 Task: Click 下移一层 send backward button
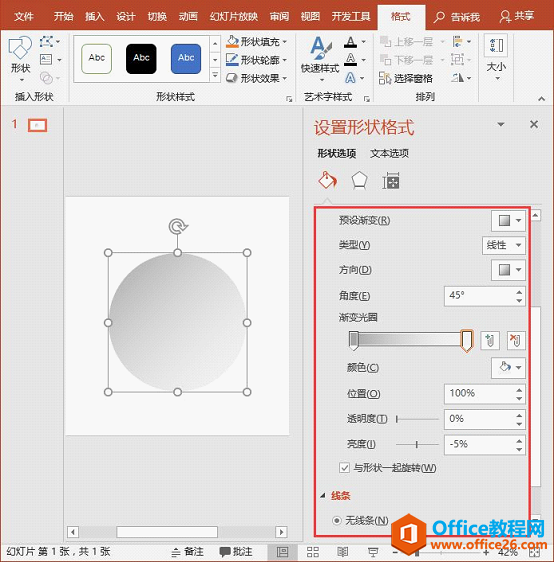(407, 59)
